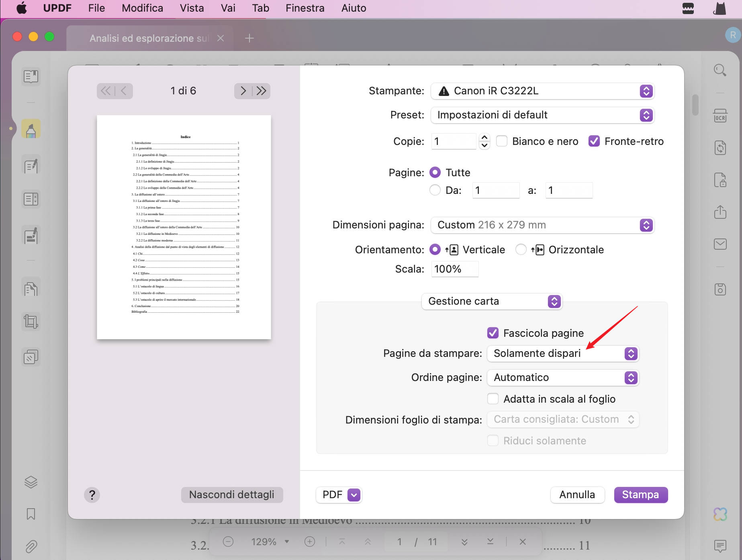Image resolution: width=742 pixels, height=560 pixels.
Task: Open print help question mark
Action: pos(92,495)
